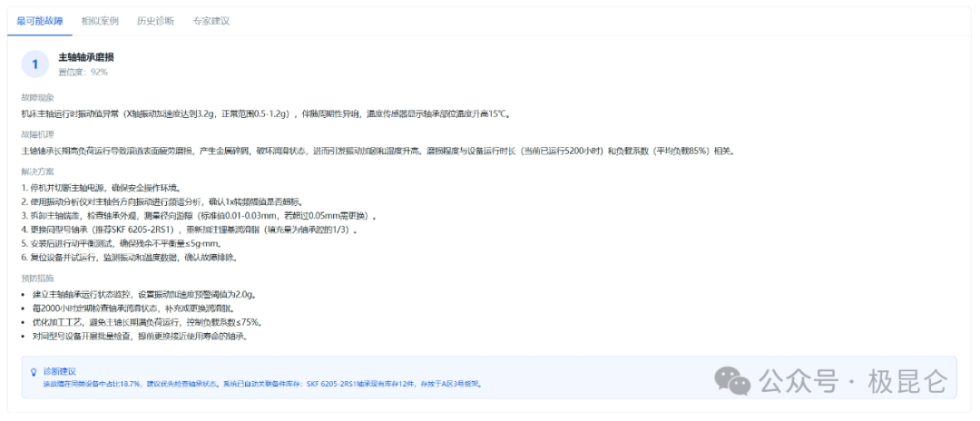980x421 pixels.
Task: Click step 5 about 动平衡测试
Action: [x=122, y=243]
